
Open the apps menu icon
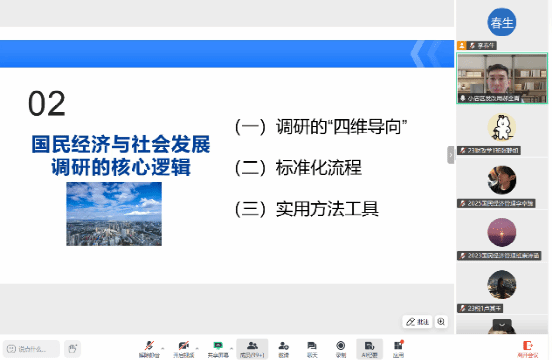(x=398, y=349)
